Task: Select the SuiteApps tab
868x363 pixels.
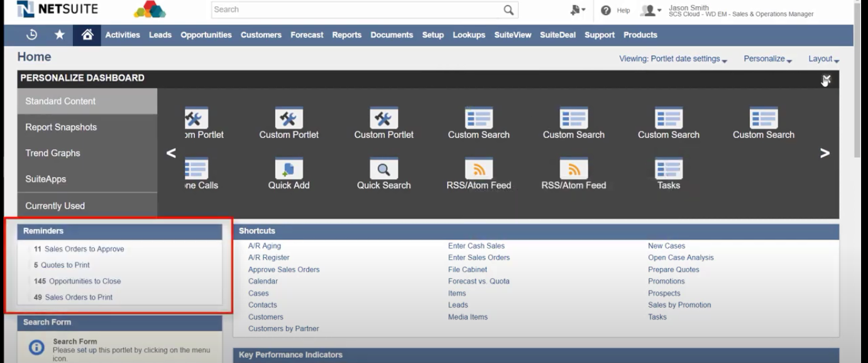Action: (x=87, y=179)
